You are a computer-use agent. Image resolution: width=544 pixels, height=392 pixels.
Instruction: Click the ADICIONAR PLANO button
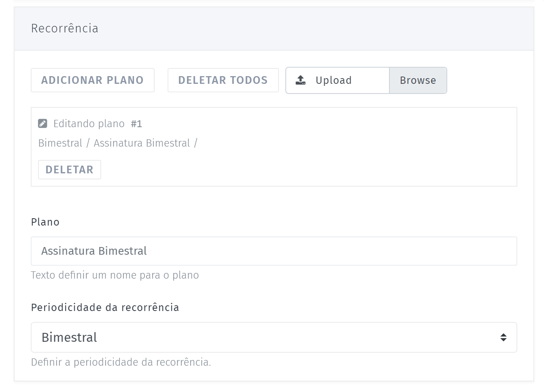(93, 80)
